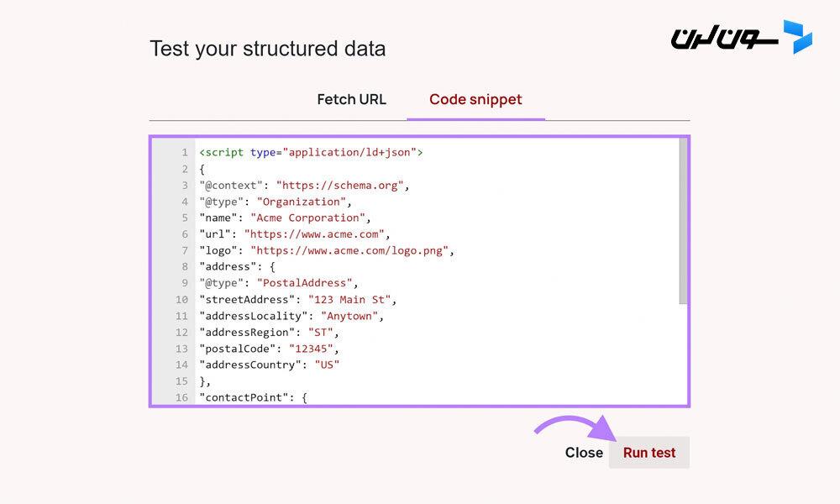
Task: Click the Sun Learn logo icon
Action: 742,37
